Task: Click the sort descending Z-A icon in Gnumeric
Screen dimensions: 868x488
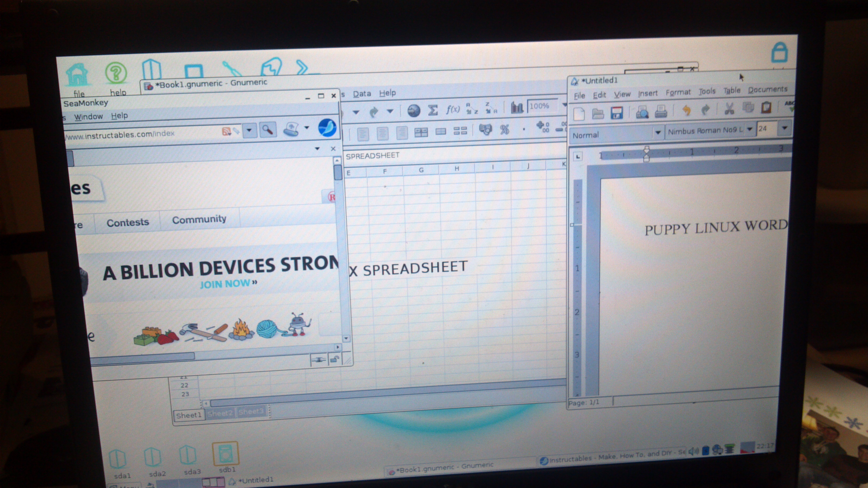Action: (491, 108)
